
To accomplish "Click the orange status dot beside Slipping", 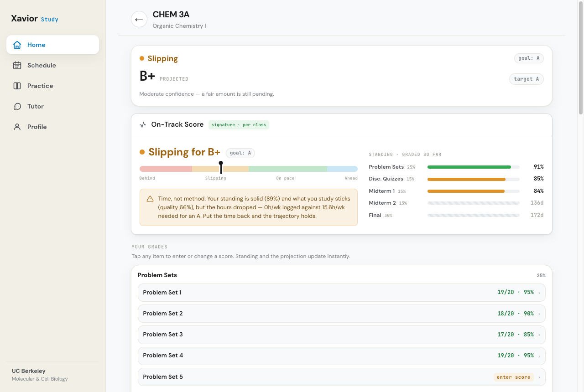I will pos(142,58).
